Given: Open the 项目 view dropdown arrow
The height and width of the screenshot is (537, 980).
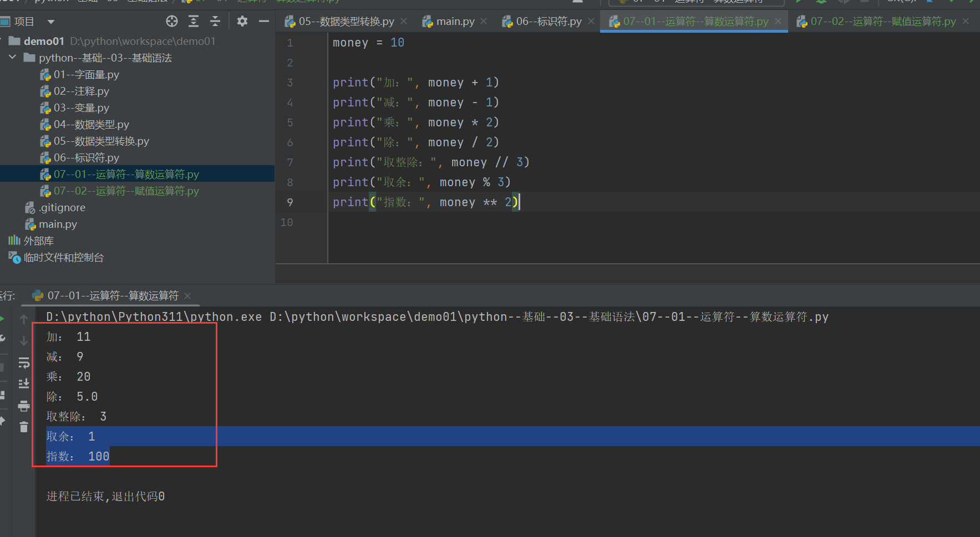Looking at the screenshot, I should point(51,22).
